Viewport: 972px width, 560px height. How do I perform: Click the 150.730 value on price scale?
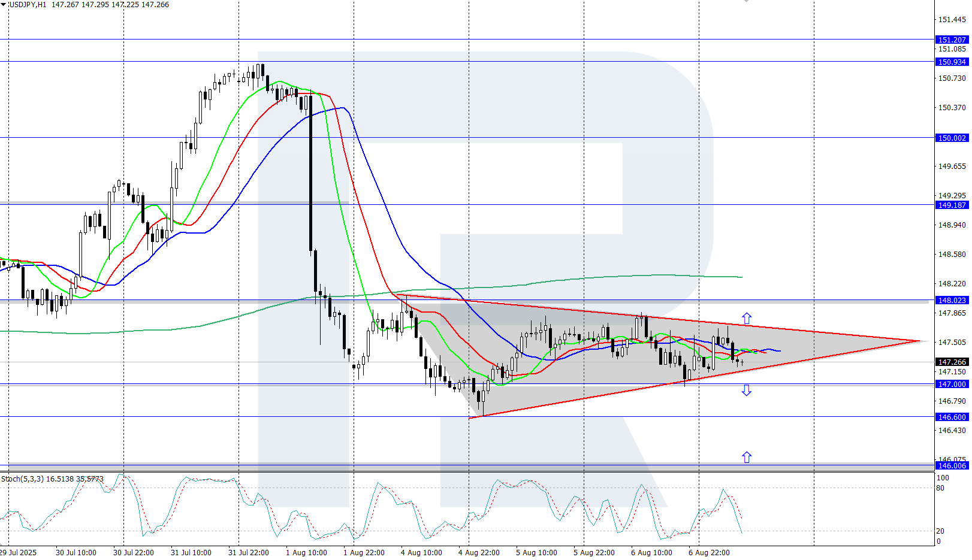[x=952, y=78]
